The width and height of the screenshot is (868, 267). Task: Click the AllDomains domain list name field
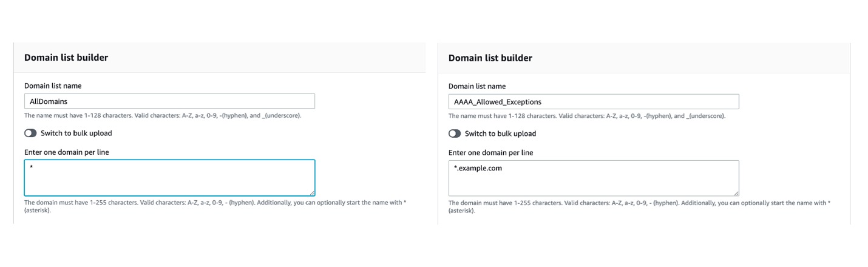169,101
